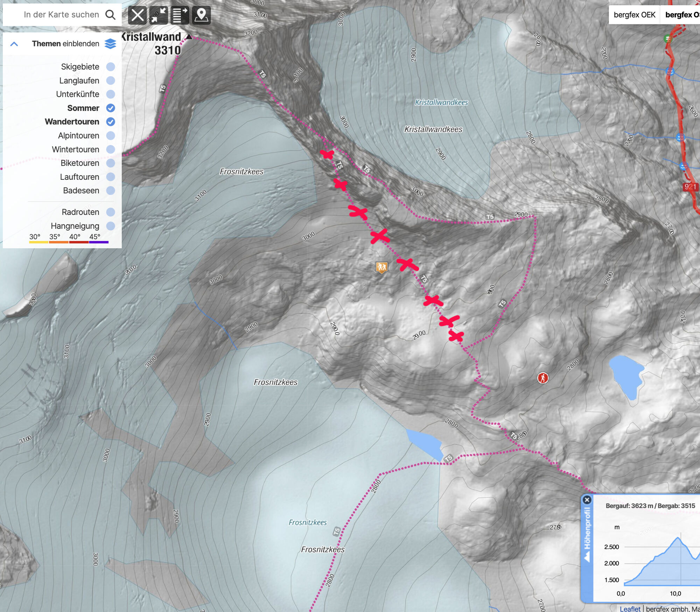Viewport: 700px width, 612px height.
Task: Switch to bergfex OEK map tab
Action: coord(634,15)
